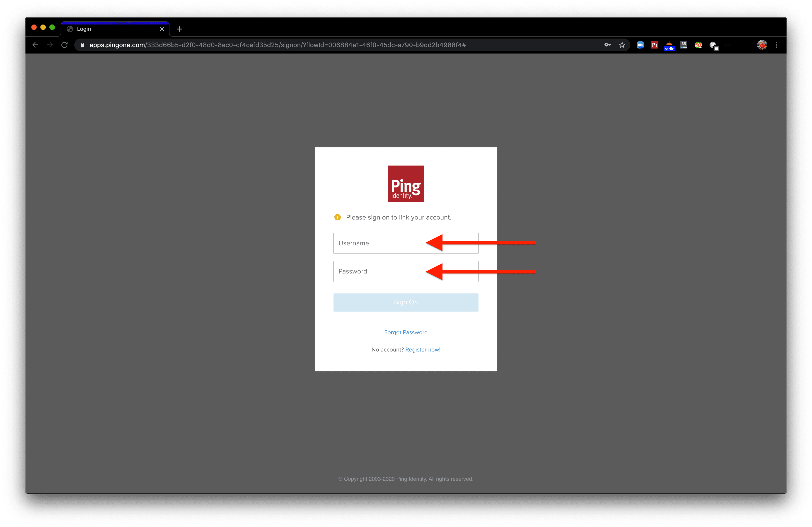The image size is (812, 527).
Task: Focus the Username field
Action: click(406, 243)
